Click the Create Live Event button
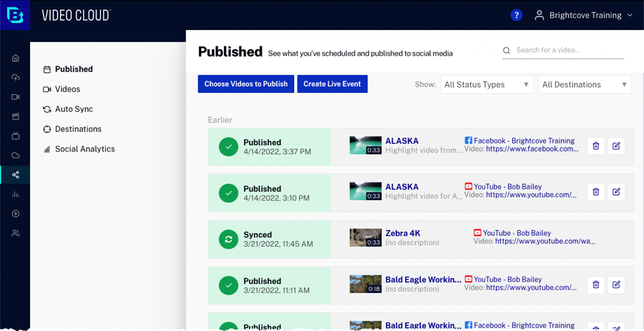The height and width of the screenshot is (331, 644). point(332,84)
